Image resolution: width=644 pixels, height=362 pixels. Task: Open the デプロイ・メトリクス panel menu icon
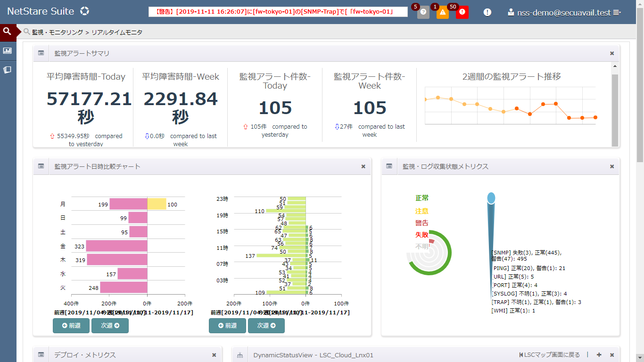coord(41,355)
